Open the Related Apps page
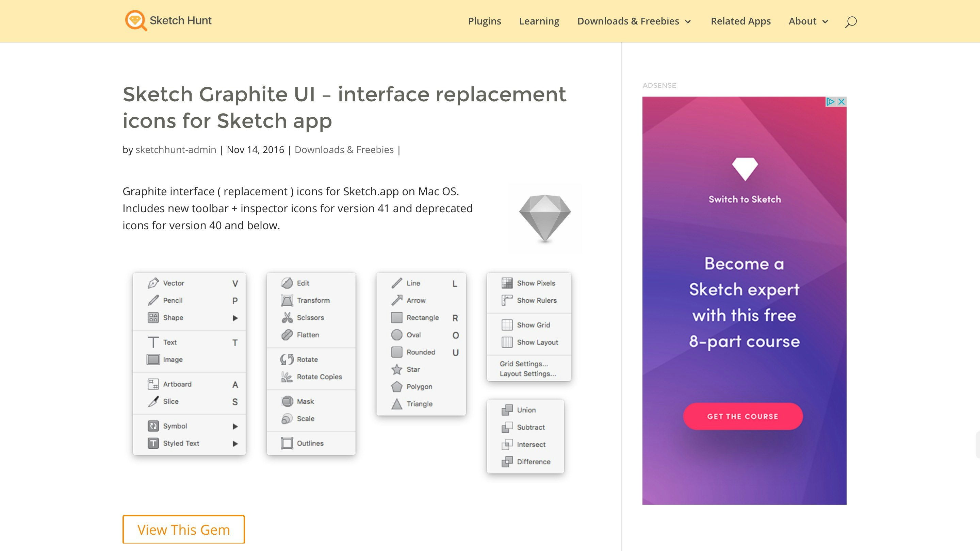Screen dimensions: 980x551 click(740, 21)
